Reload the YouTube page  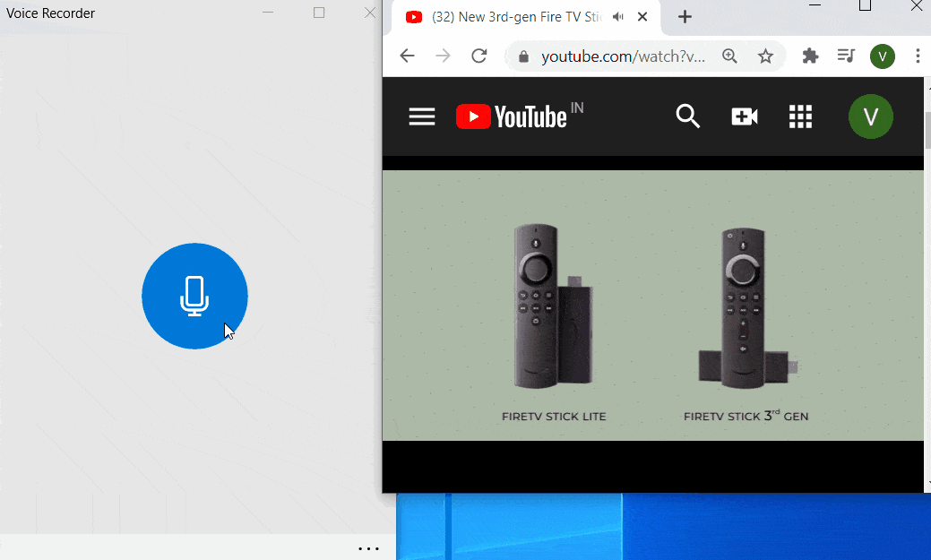point(478,56)
